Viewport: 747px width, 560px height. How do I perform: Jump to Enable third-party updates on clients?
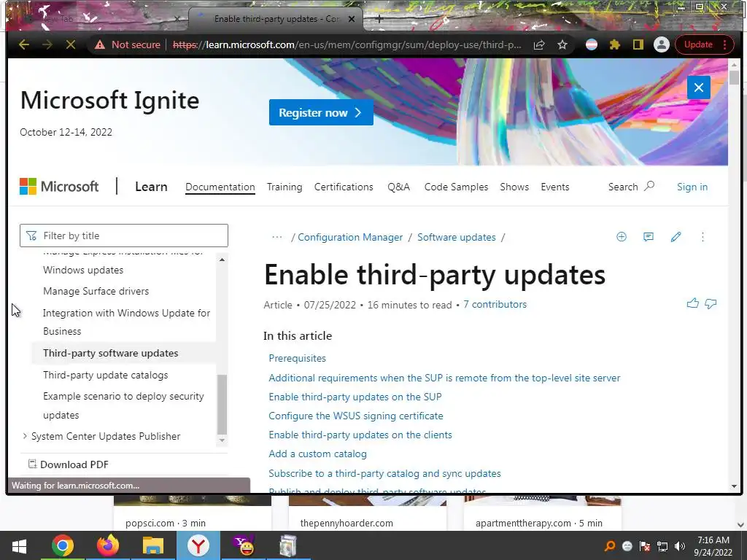pos(360,435)
